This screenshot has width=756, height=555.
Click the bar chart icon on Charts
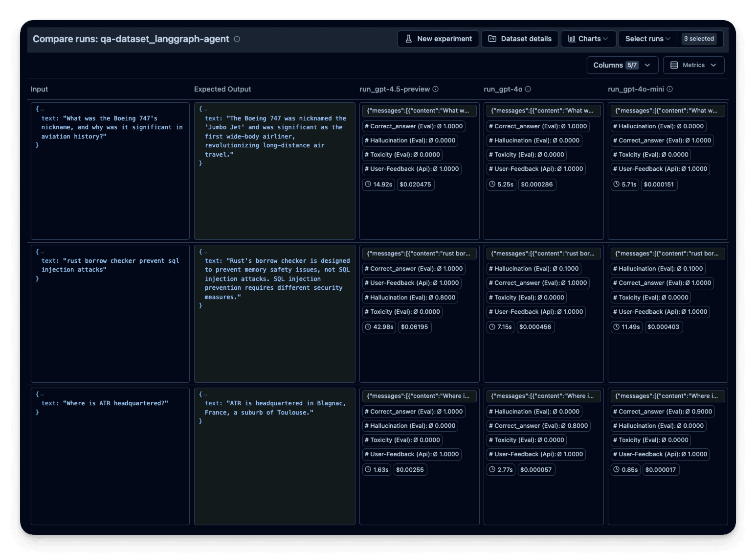(x=571, y=39)
